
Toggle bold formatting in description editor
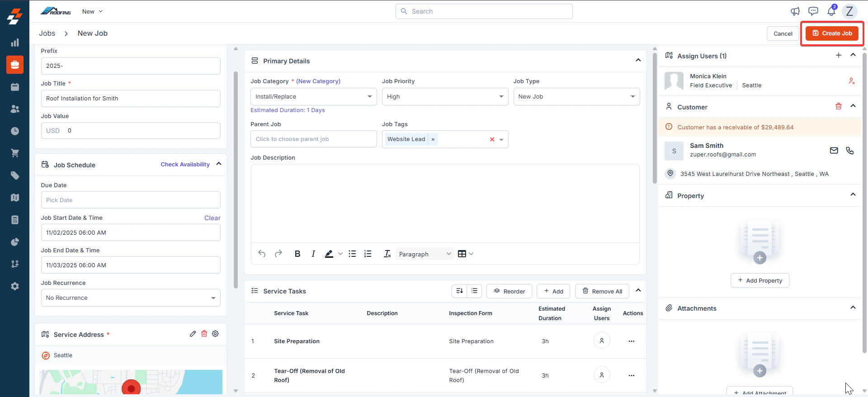(x=297, y=254)
